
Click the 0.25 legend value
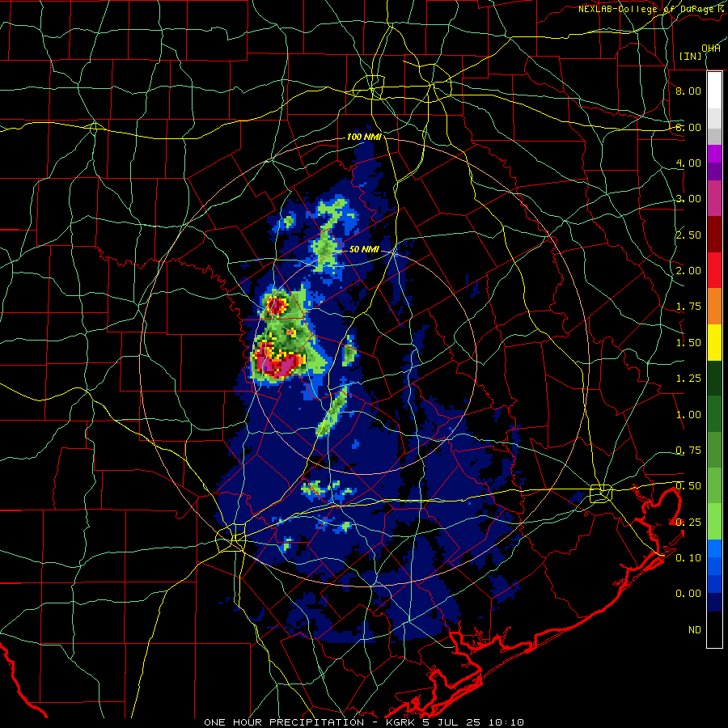[x=688, y=523]
